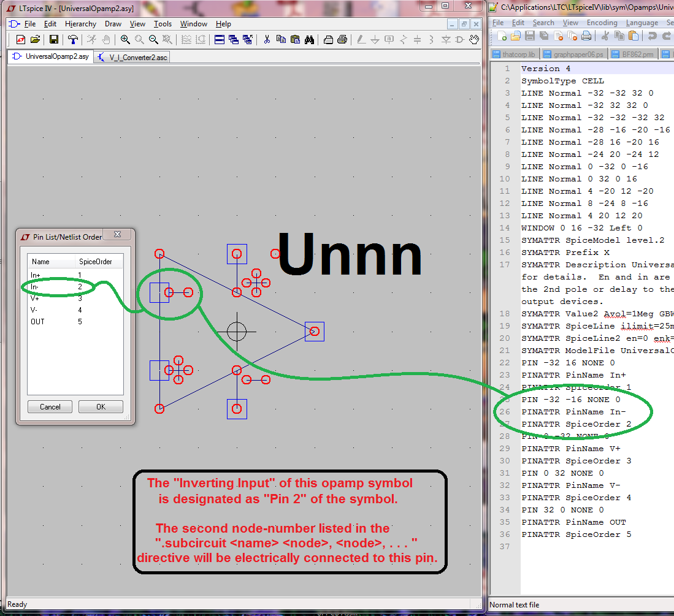The image size is (674, 616).
Task: Open the Notepad++ Language menu
Action: click(x=641, y=23)
